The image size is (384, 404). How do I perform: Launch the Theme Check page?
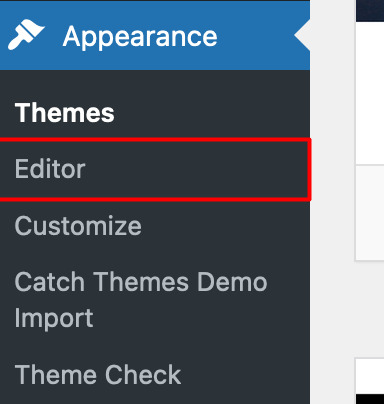[x=98, y=375]
